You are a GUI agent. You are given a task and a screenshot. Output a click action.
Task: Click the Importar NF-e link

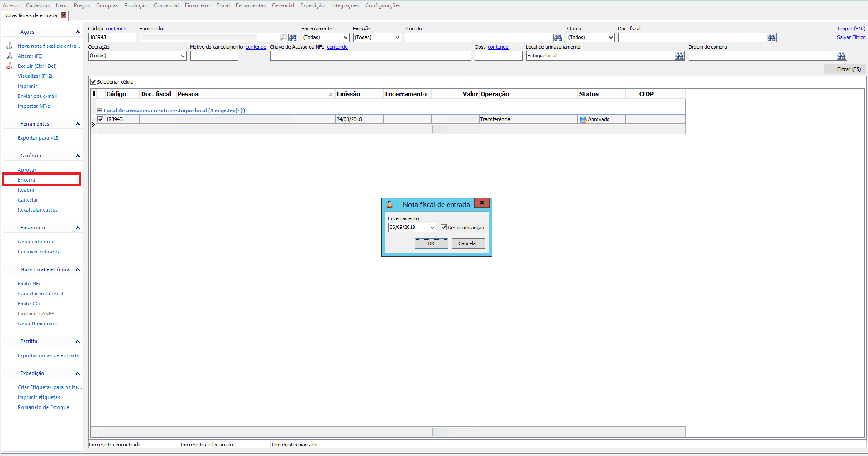pos(34,106)
